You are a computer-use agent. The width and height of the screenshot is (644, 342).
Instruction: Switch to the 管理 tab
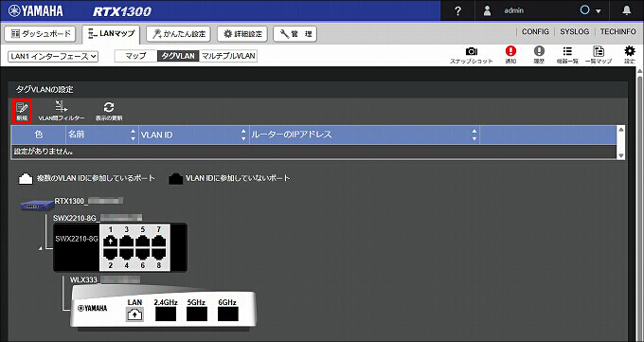click(295, 34)
